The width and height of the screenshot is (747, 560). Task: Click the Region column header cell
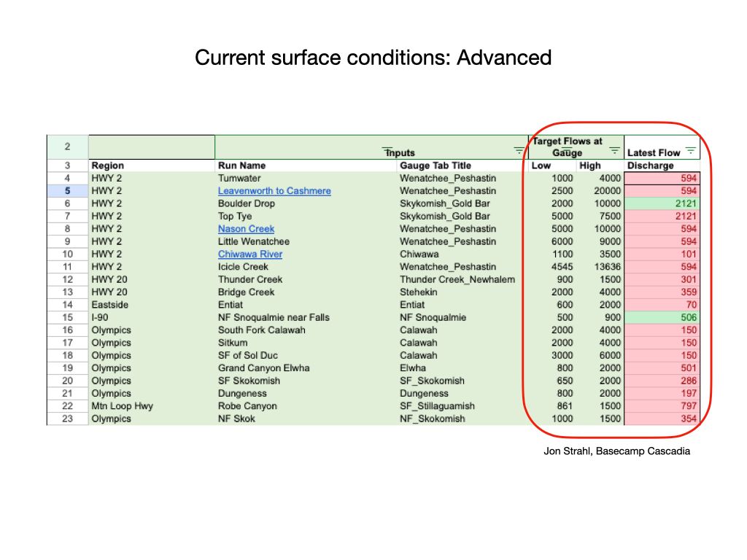click(x=152, y=166)
